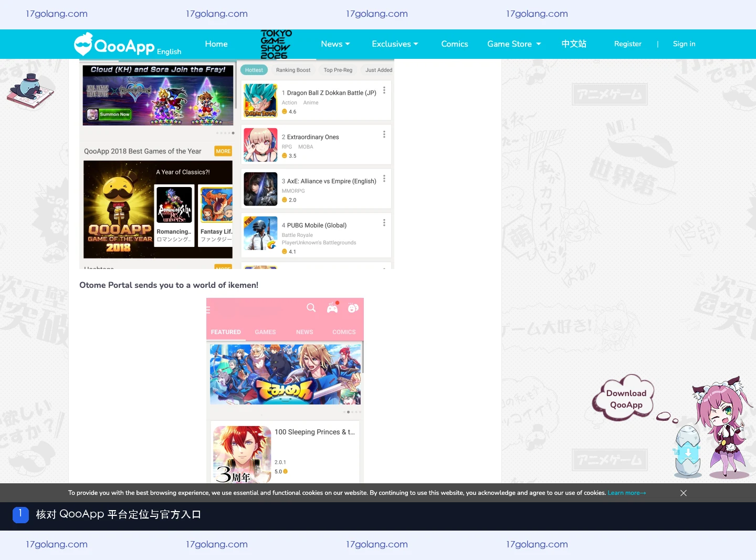Click the blue mascot icon with top hat
Screen dimensions: 756x560
(30, 90)
